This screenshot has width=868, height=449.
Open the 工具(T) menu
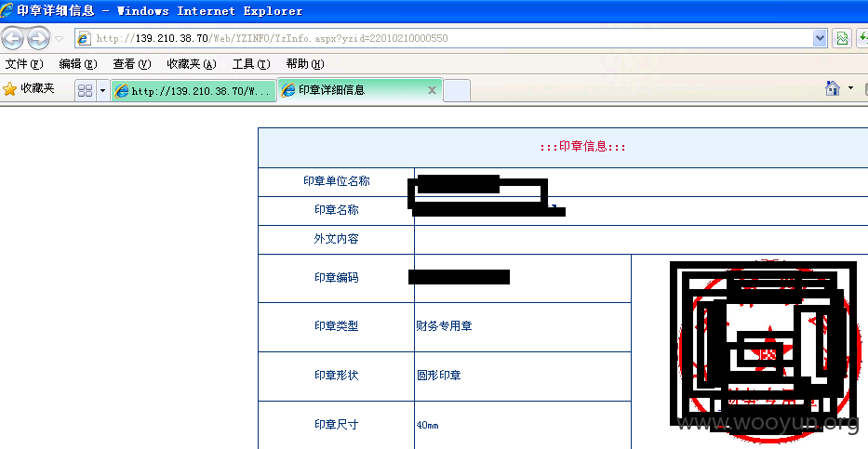[251, 63]
